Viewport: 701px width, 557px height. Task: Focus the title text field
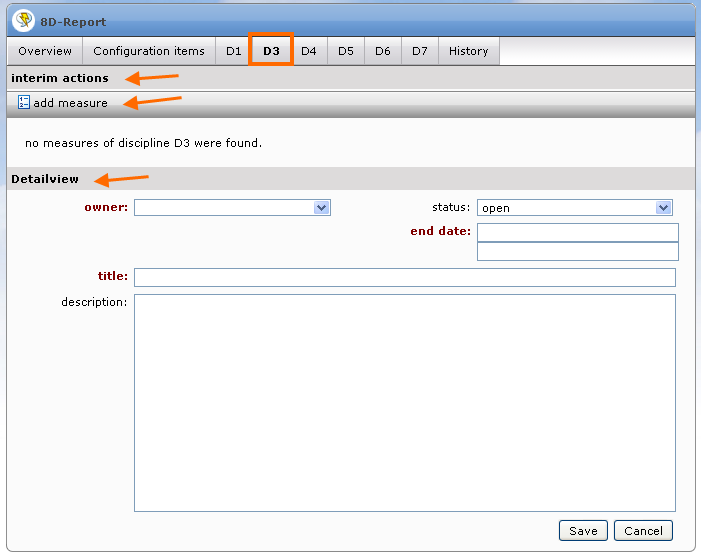[404, 277]
